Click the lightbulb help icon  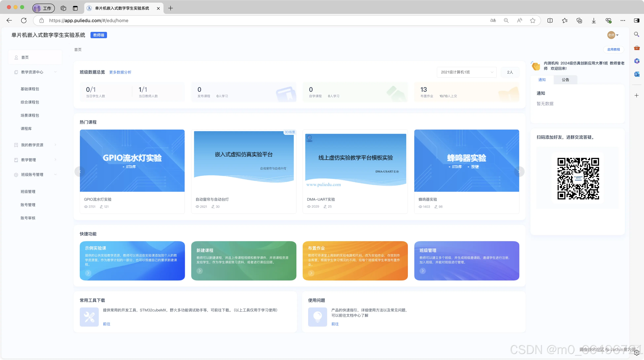(318, 317)
